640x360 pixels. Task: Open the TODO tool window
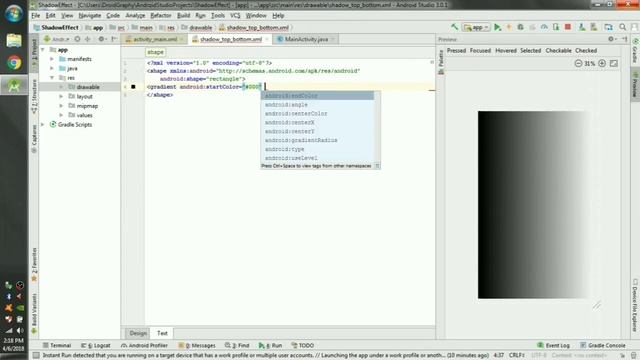[x=303, y=345]
